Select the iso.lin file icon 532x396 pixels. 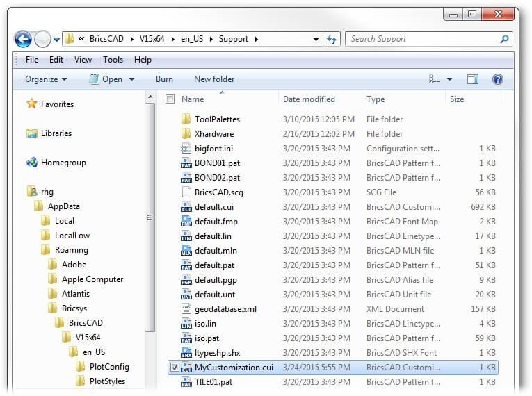pyautogui.click(x=186, y=323)
